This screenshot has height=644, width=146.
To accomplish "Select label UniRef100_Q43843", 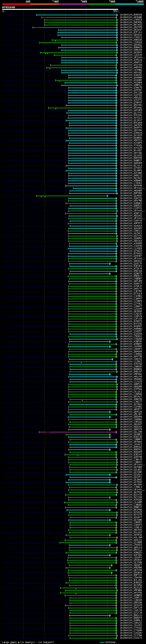I will click(x=131, y=52).
